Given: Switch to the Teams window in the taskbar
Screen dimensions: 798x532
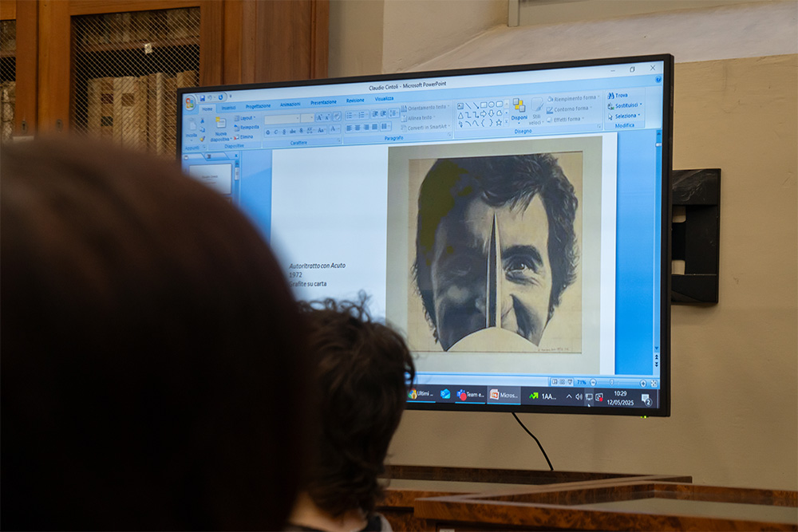Looking at the screenshot, I should pyautogui.click(x=470, y=395).
